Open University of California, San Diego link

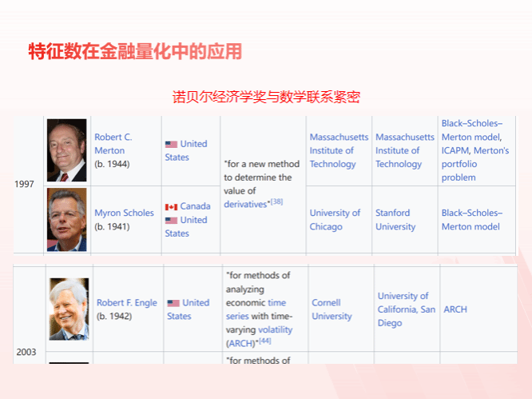tap(406, 309)
